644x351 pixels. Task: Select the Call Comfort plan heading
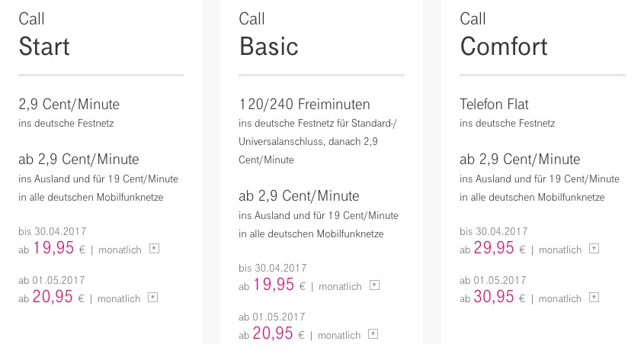[x=504, y=46]
